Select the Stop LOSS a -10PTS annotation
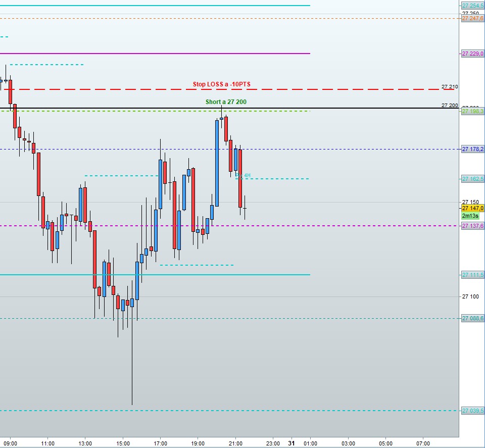 [221, 84]
